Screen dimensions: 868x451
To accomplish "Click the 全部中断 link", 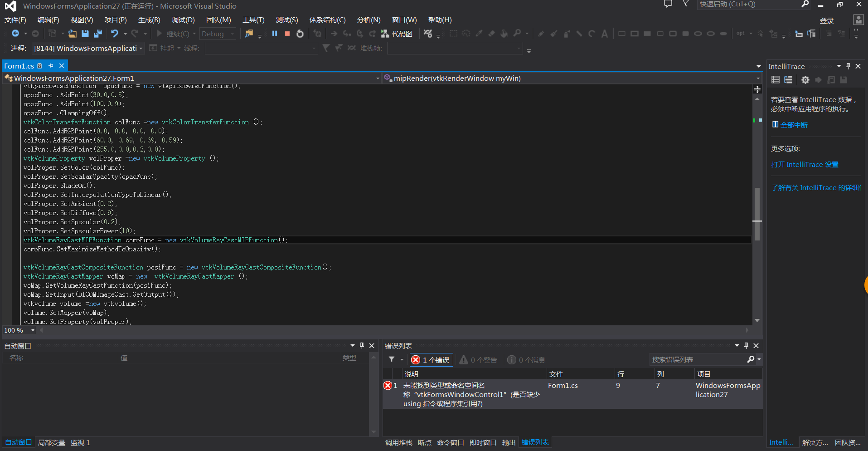I will 794,125.
